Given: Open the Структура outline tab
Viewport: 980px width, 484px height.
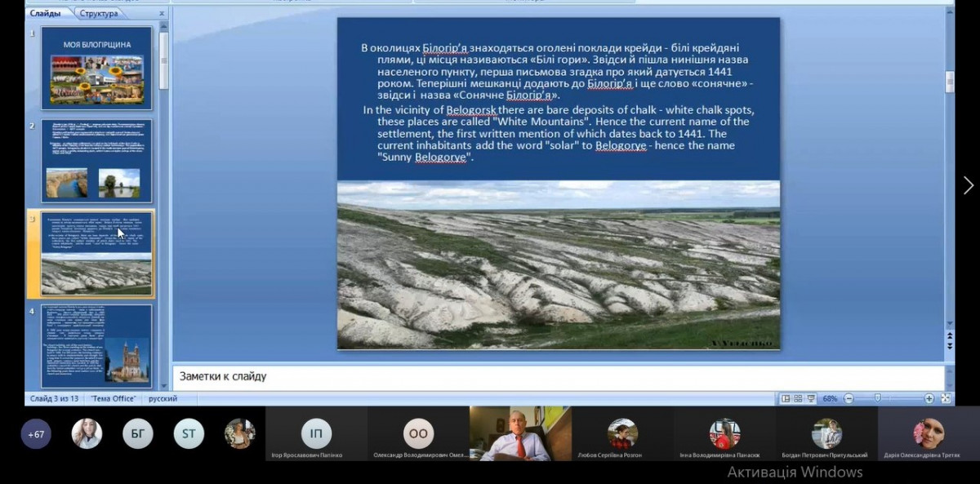Looking at the screenshot, I should coord(99,14).
